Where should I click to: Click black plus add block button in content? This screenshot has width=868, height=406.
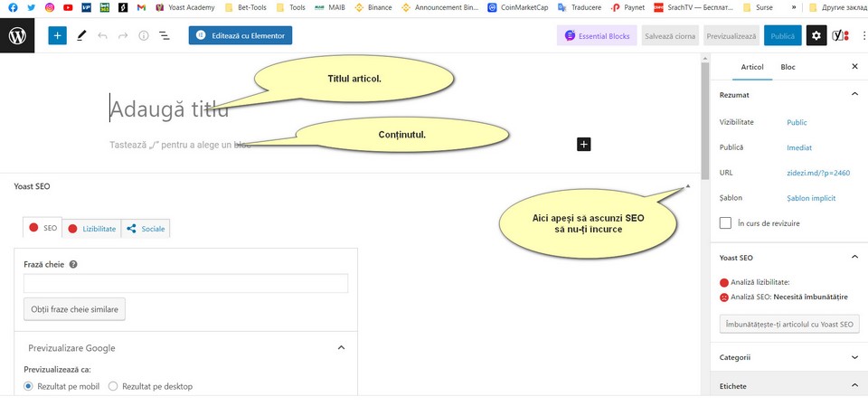click(x=583, y=144)
